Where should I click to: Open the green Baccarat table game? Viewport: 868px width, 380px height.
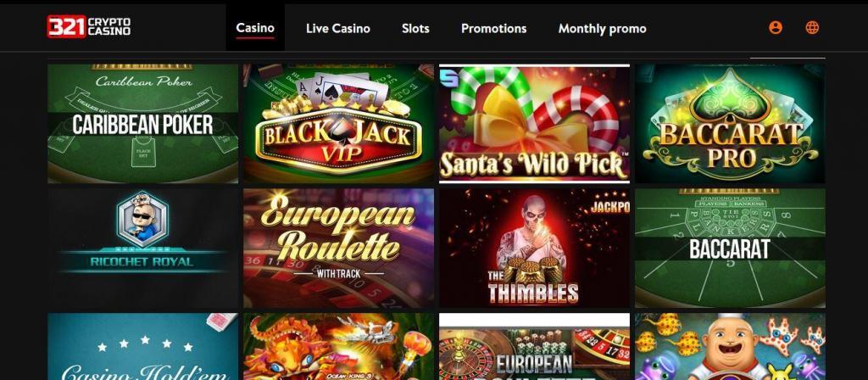730,249
